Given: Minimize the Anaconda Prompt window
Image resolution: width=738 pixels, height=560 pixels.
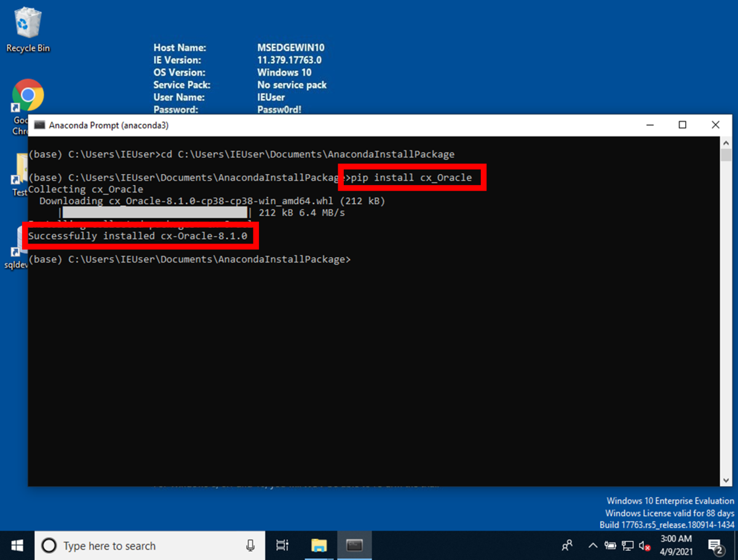Looking at the screenshot, I should [x=649, y=125].
